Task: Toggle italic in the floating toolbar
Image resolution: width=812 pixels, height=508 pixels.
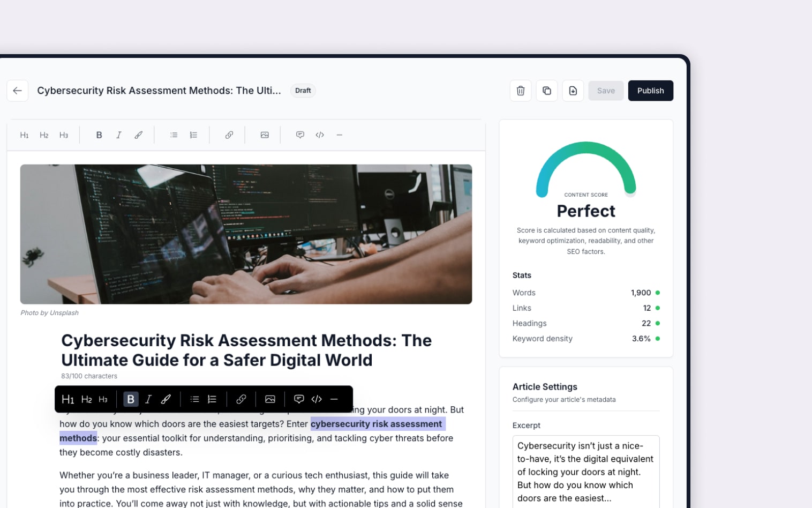Action: (x=148, y=399)
